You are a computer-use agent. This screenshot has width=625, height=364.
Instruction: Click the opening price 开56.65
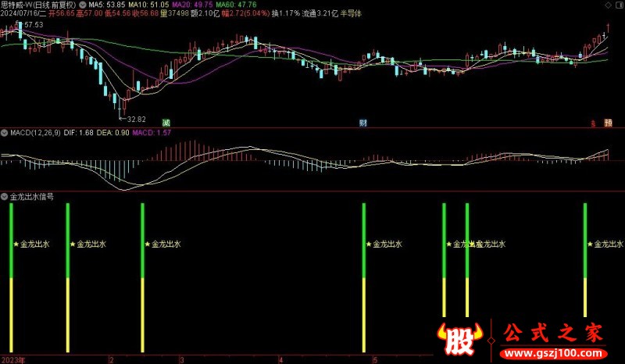tap(62, 13)
